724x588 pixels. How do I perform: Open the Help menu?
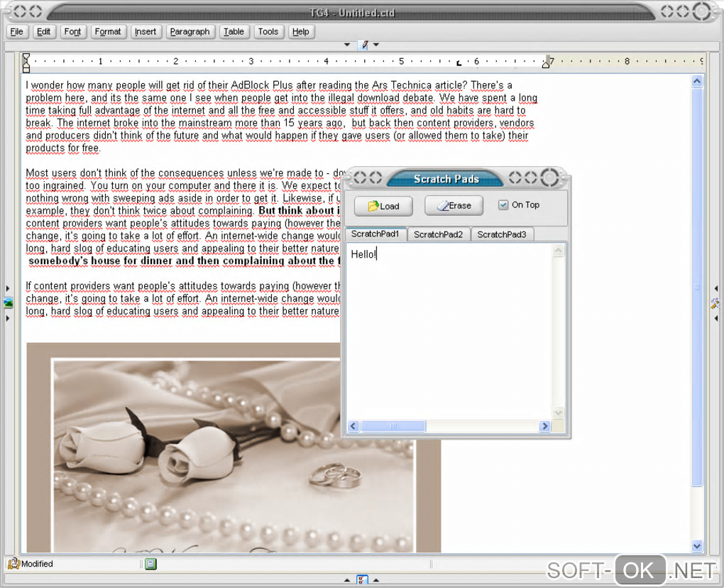point(300,31)
